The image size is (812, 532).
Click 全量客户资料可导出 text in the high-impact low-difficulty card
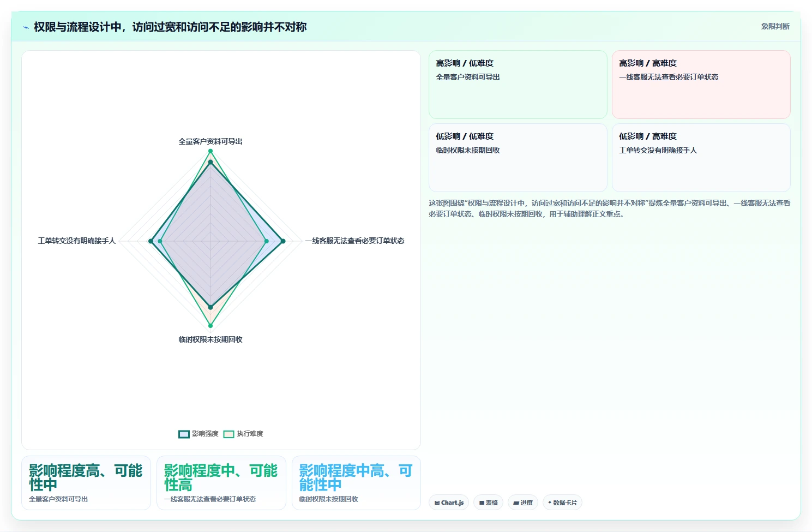pyautogui.click(x=468, y=77)
